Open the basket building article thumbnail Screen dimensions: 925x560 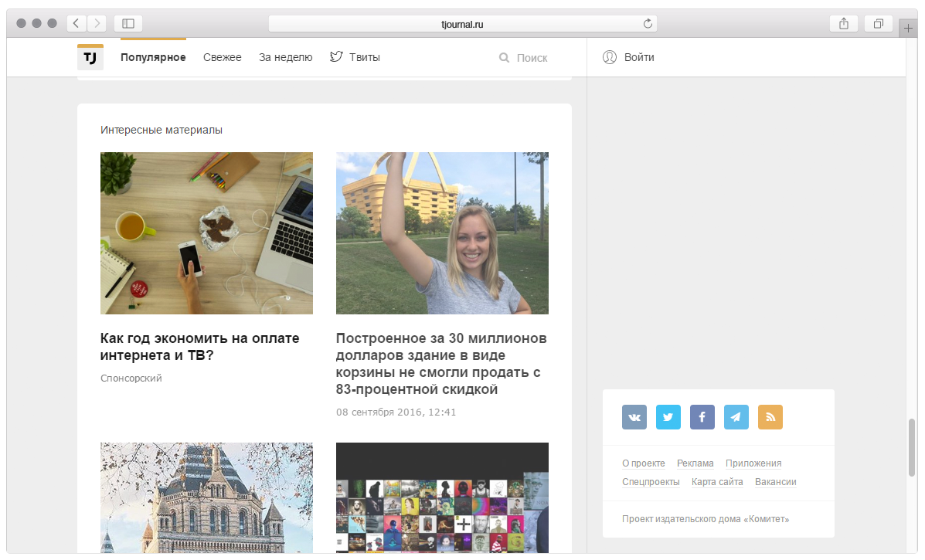442,233
